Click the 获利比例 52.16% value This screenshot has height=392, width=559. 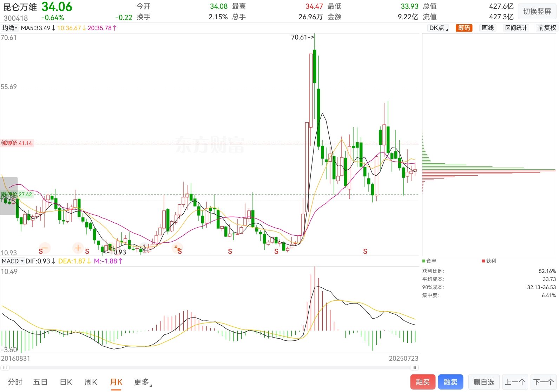(547, 271)
